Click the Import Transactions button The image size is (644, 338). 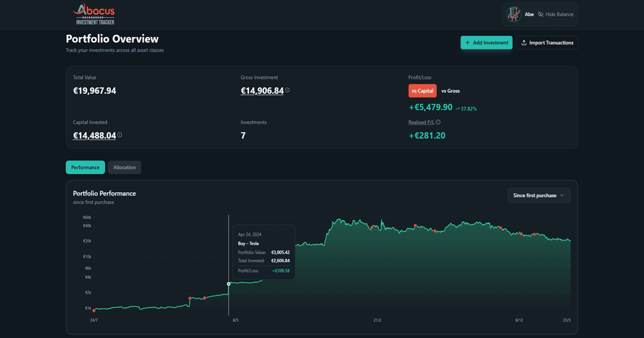(x=547, y=43)
